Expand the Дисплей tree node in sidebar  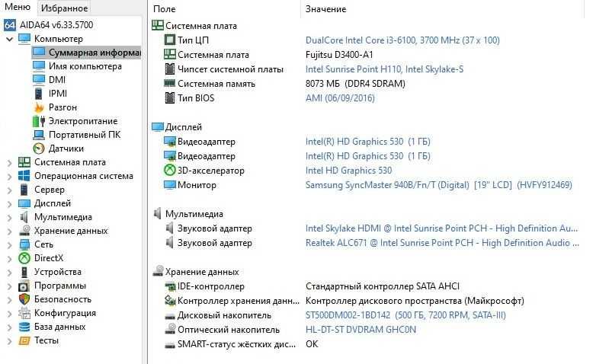pyautogui.click(x=9, y=203)
